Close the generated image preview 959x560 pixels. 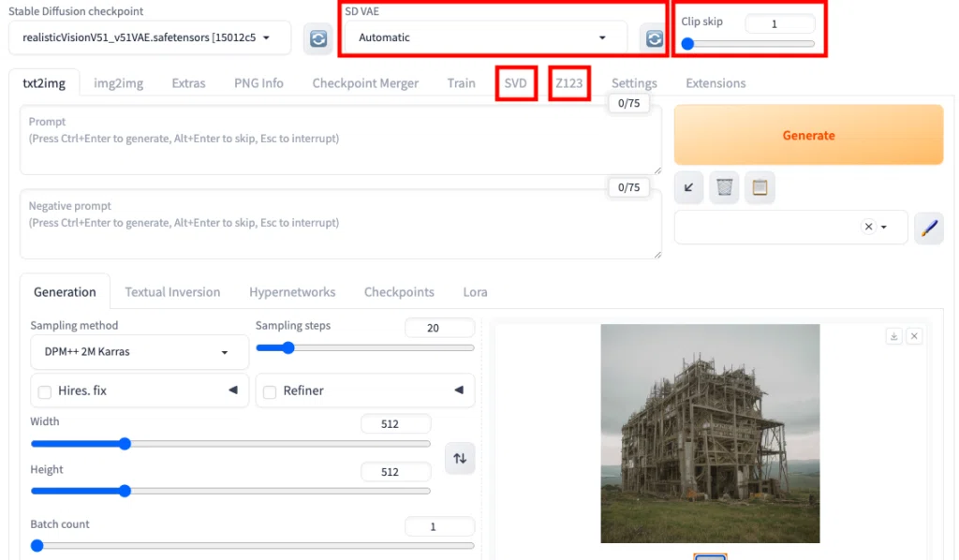click(x=914, y=336)
